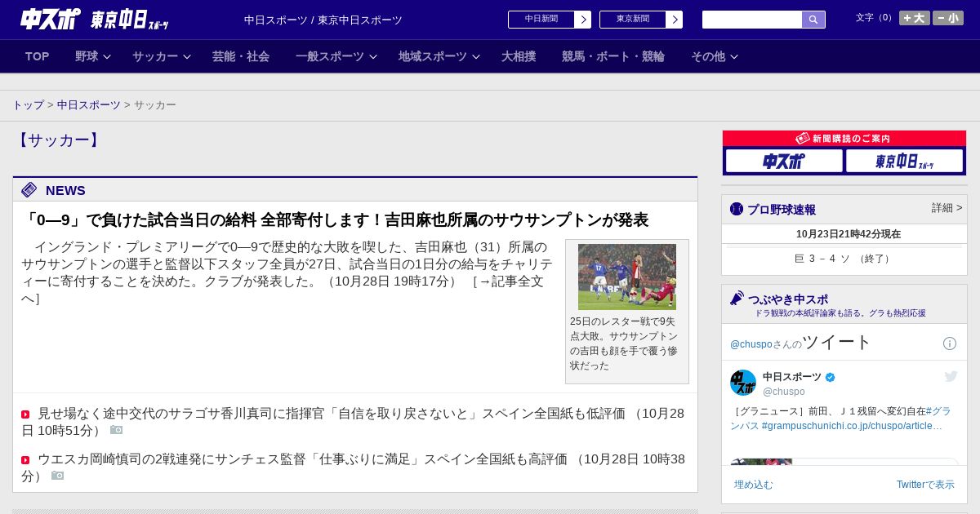Expand the サッカー dropdown chevron
Viewport: 980px width, 514px height.
(x=187, y=57)
